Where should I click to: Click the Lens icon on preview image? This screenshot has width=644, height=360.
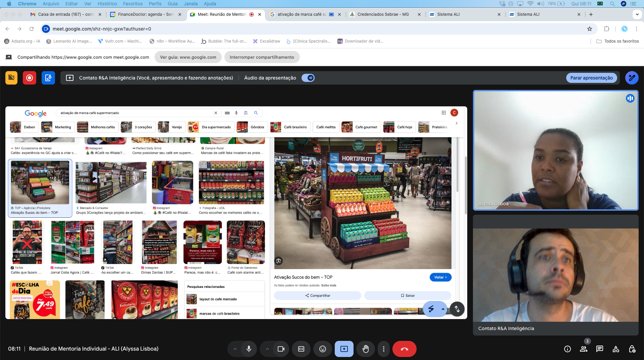pos(278,261)
